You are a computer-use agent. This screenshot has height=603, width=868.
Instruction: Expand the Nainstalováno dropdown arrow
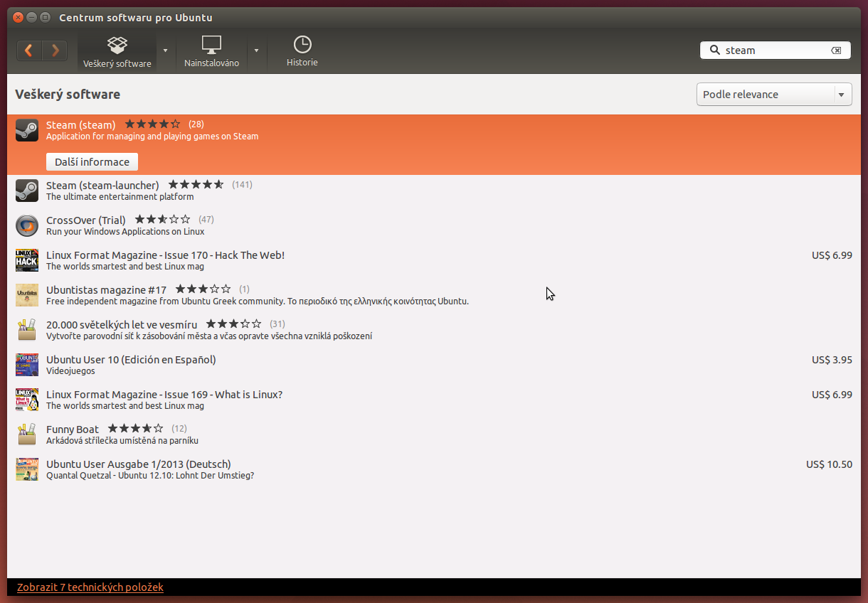256,50
